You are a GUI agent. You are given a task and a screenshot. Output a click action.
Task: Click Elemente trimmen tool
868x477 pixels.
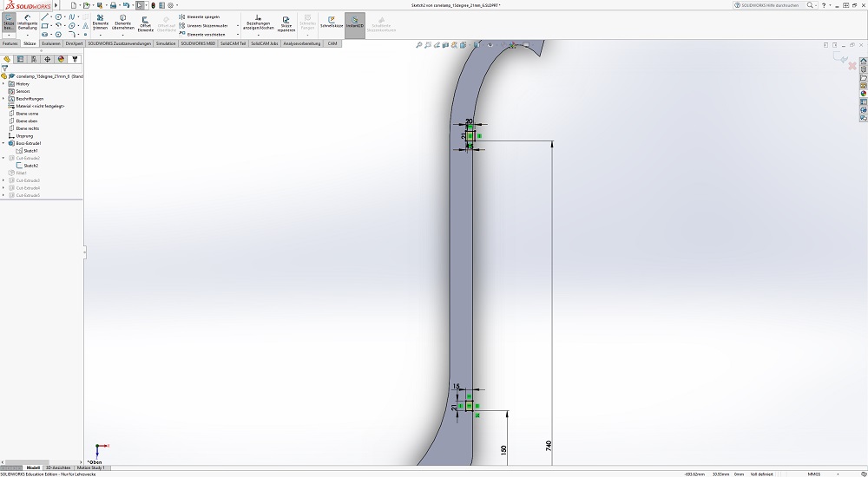tap(100, 23)
